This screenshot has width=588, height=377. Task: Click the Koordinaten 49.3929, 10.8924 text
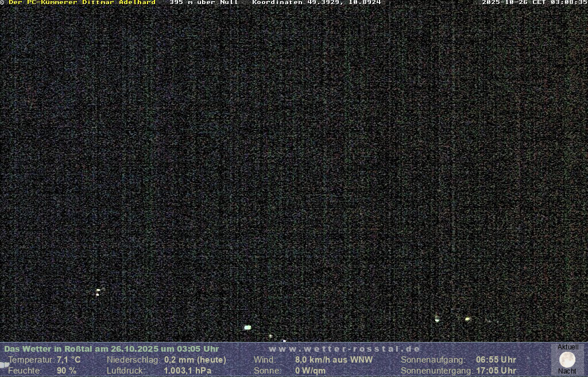tap(316, 2)
